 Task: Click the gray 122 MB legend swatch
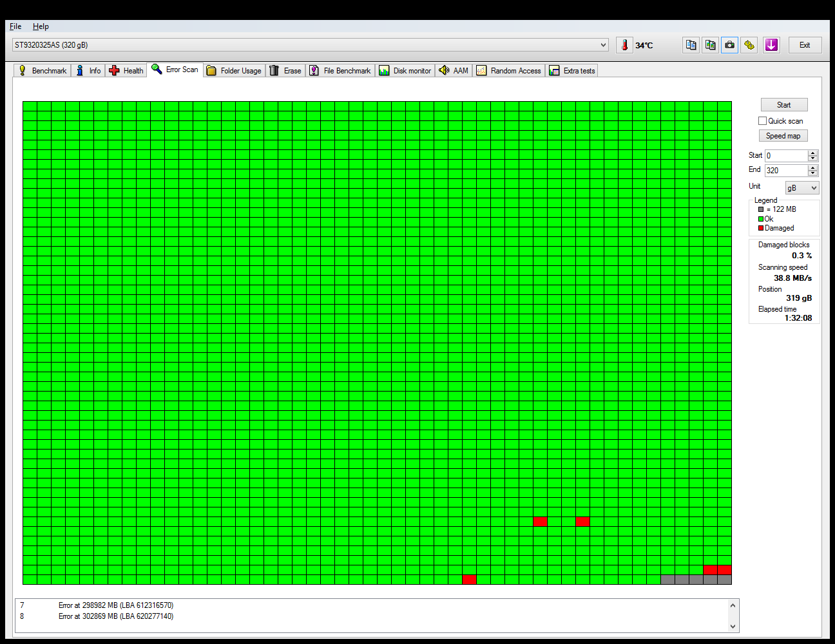click(761, 209)
